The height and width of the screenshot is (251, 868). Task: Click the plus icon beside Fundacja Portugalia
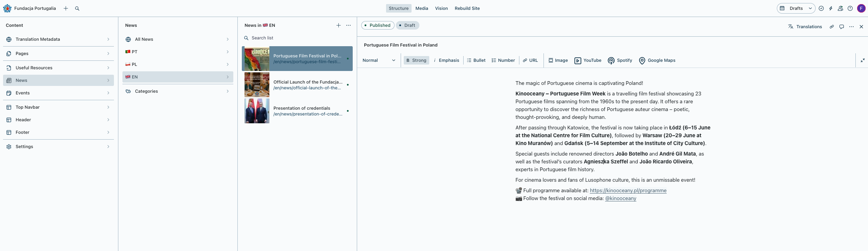click(66, 8)
